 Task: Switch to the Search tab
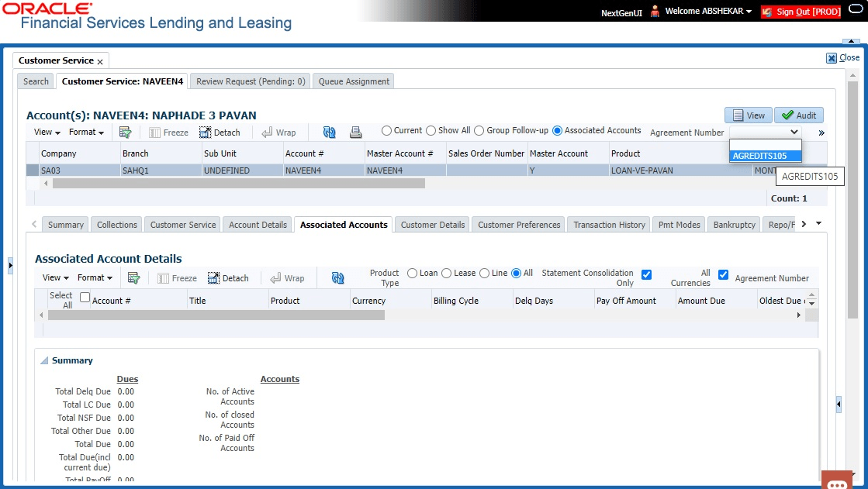(x=36, y=81)
